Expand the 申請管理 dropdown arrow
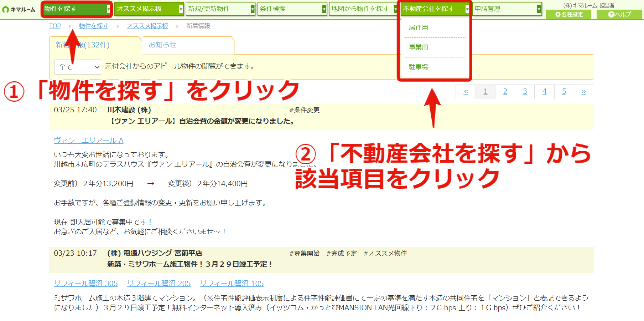Image resolution: width=644 pixels, height=321 pixels. click(x=539, y=9)
